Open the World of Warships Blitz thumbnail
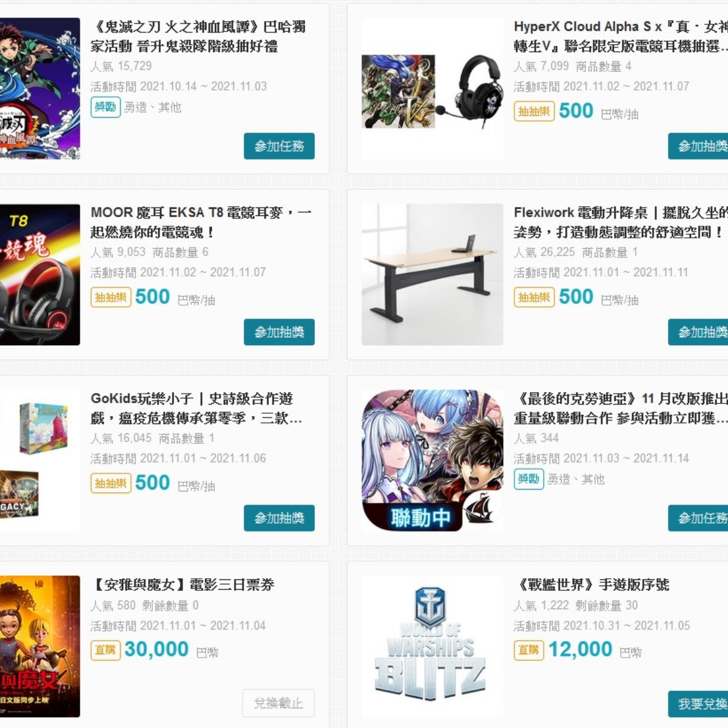728x728 pixels. click(x=432, y=646)
